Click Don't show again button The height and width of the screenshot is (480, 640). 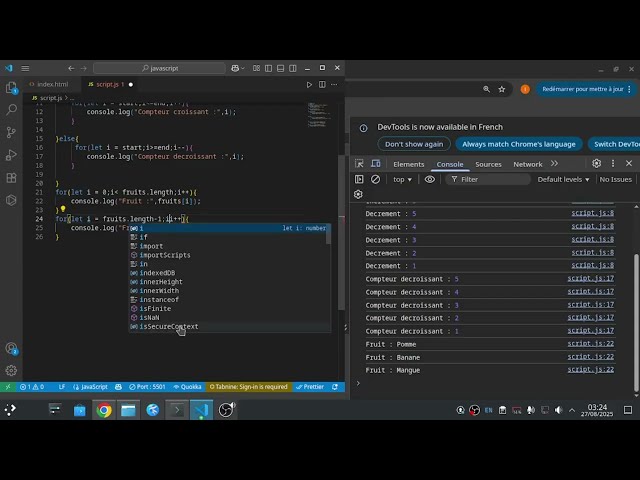coord(414,144)
